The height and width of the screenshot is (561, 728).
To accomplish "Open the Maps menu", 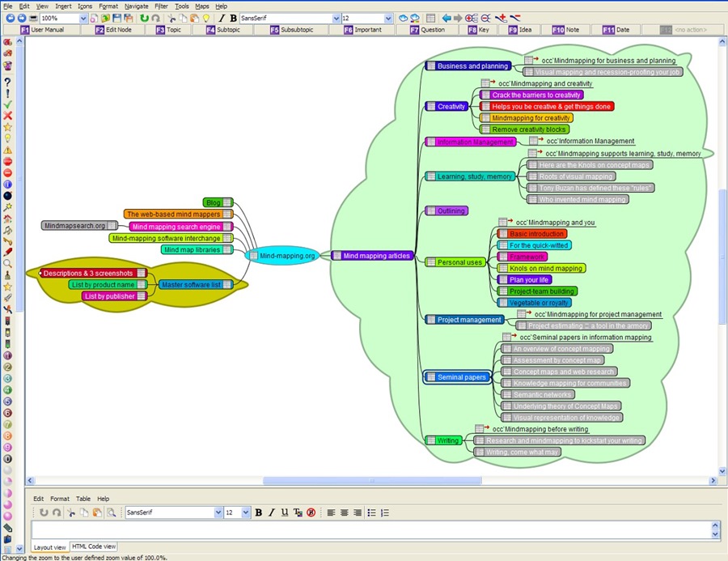I will coord(202,6).
